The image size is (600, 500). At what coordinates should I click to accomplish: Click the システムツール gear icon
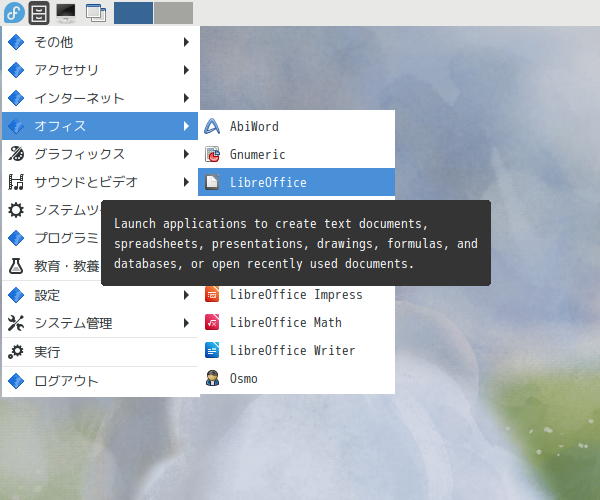point(16,210)
